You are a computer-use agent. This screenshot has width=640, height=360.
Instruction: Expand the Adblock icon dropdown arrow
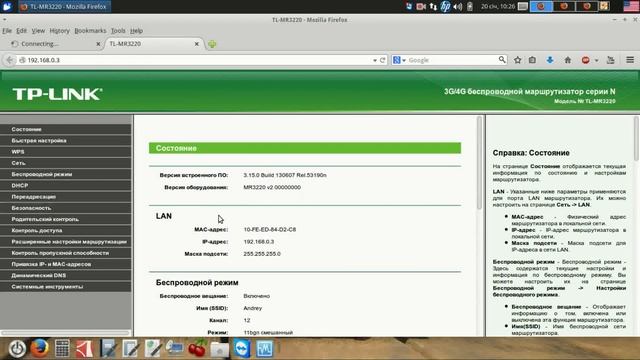(x=596, y=60)
